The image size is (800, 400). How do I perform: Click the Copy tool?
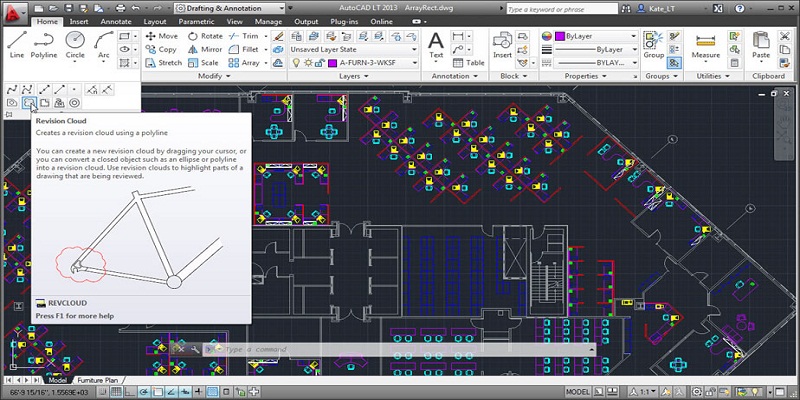click(161, 49)
